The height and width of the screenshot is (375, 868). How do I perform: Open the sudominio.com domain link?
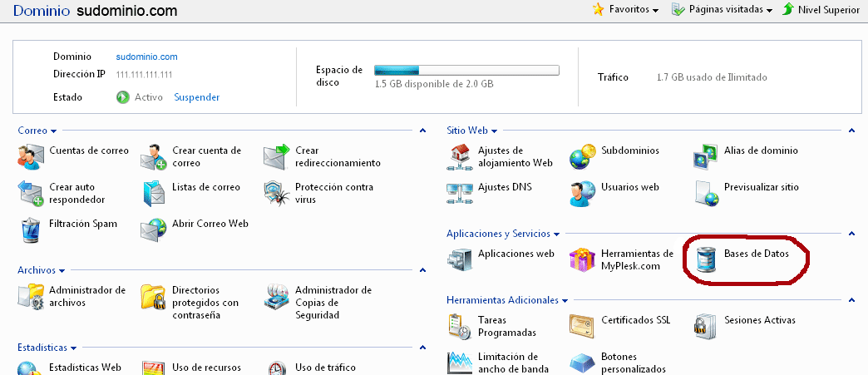pos(146,57)
